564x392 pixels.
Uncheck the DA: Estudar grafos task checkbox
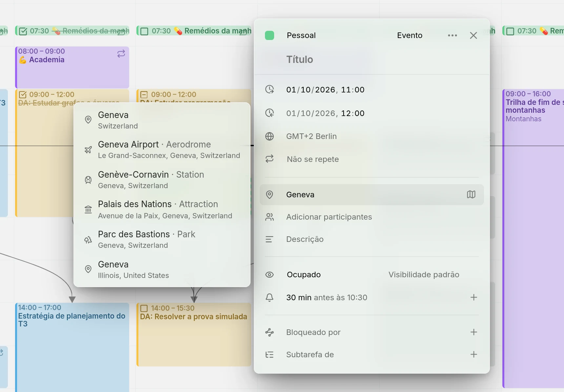23,95
